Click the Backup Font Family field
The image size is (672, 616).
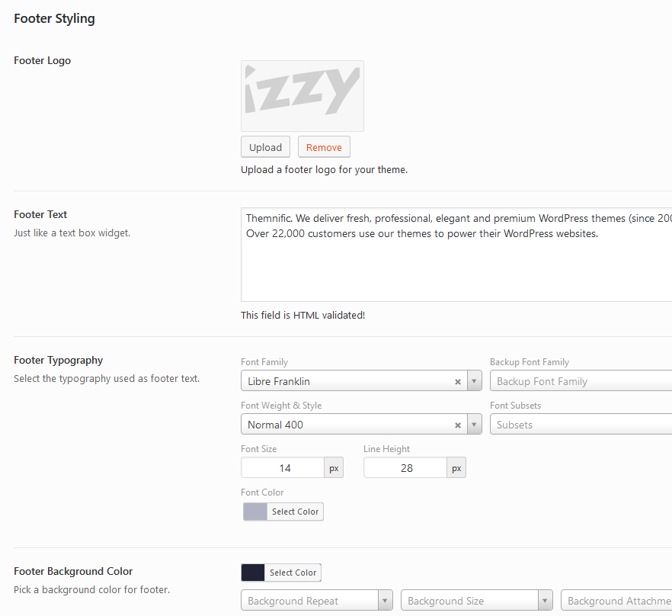(581, 381)
